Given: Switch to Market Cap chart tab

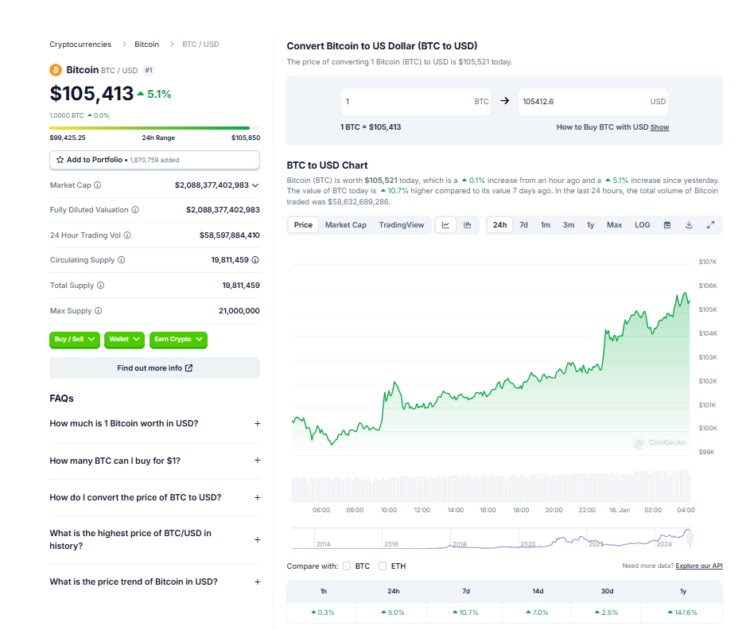Looking at the screenshot, I should click(345, 225).
